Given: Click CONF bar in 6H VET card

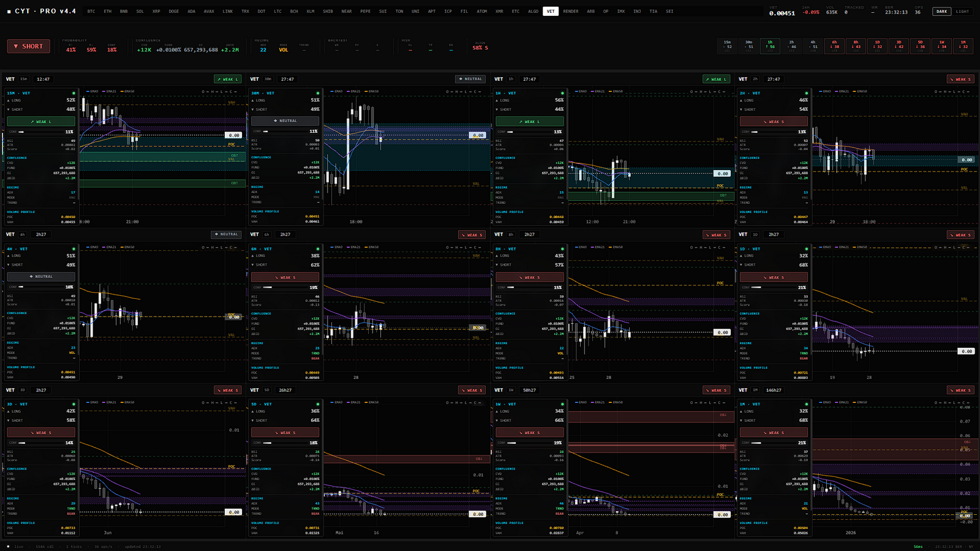Looking at the screenshot, I should [x=285, y=287].
